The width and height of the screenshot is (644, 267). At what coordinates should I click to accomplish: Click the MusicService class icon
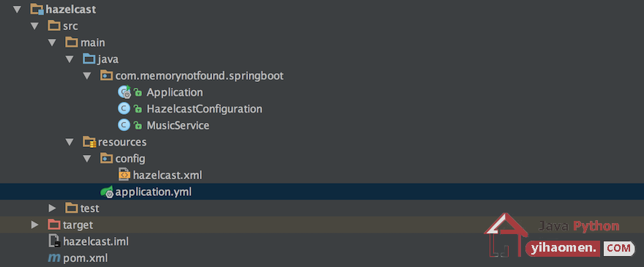pyautogui.click(x=124, y=125)
